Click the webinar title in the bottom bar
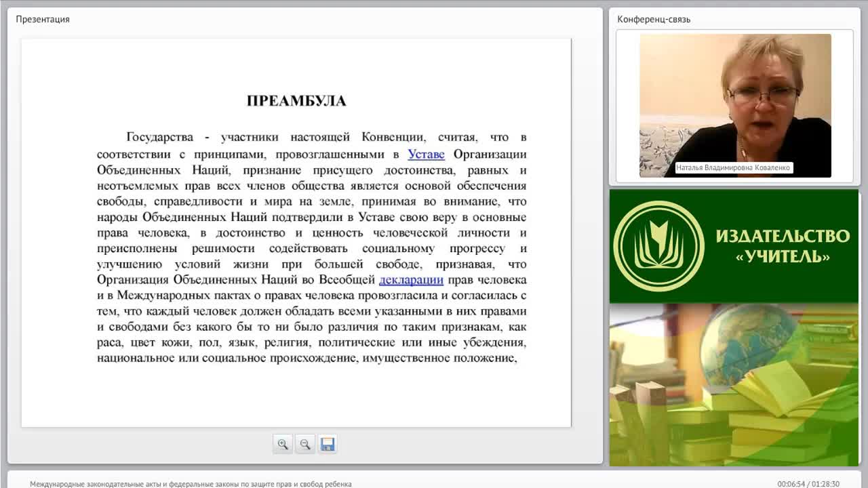 (191, 484)
